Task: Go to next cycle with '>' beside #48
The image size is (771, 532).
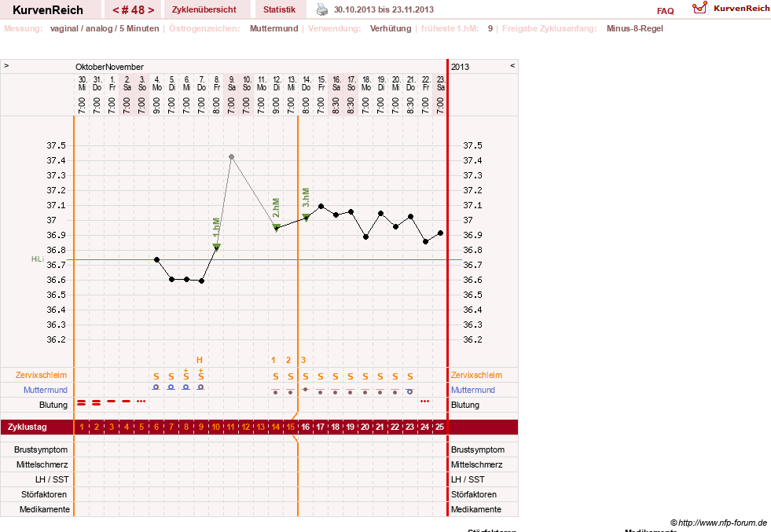Action: pos(151,10)
